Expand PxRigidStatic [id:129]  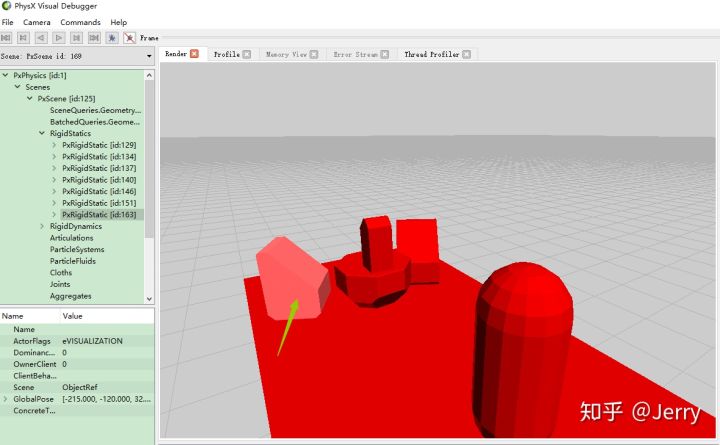click(54, 145)
